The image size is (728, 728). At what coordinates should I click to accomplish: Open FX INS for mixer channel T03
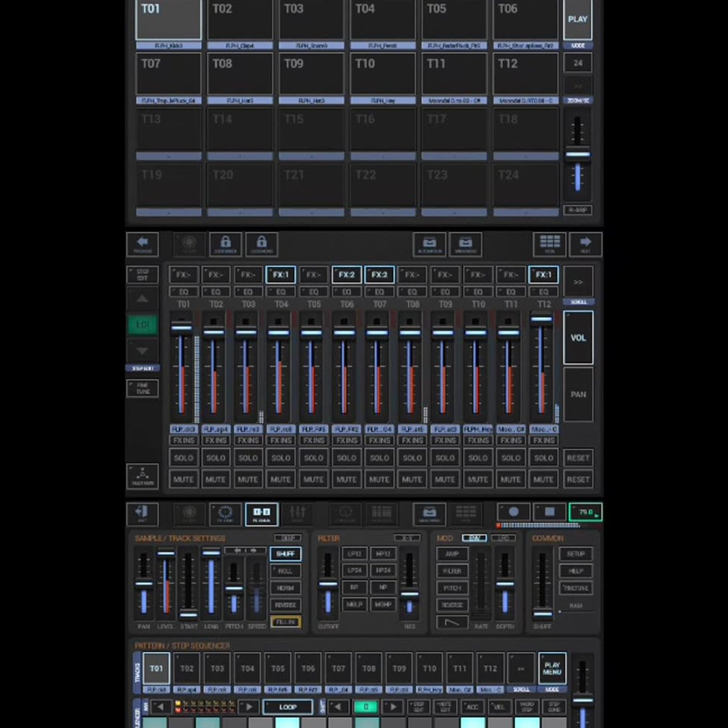coord(248,440)
